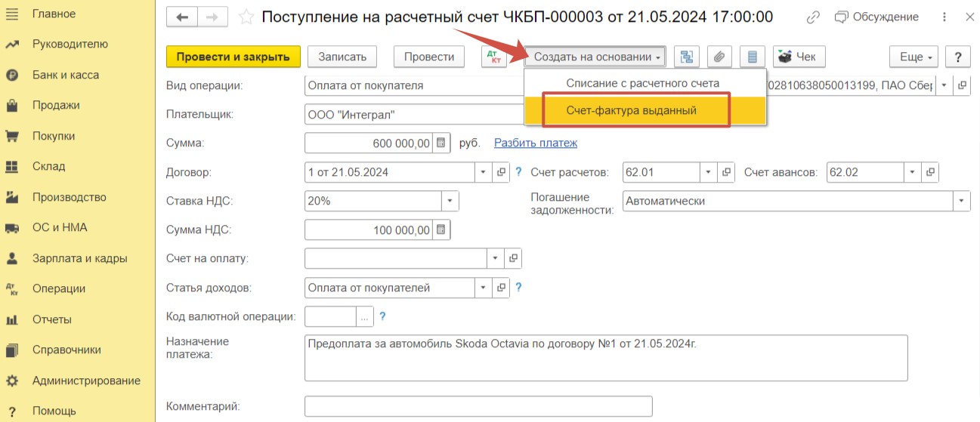The height and width of the screenshot is (422, 980).
Task: Open the document structure icon
Action: click(x=687, y=57)
